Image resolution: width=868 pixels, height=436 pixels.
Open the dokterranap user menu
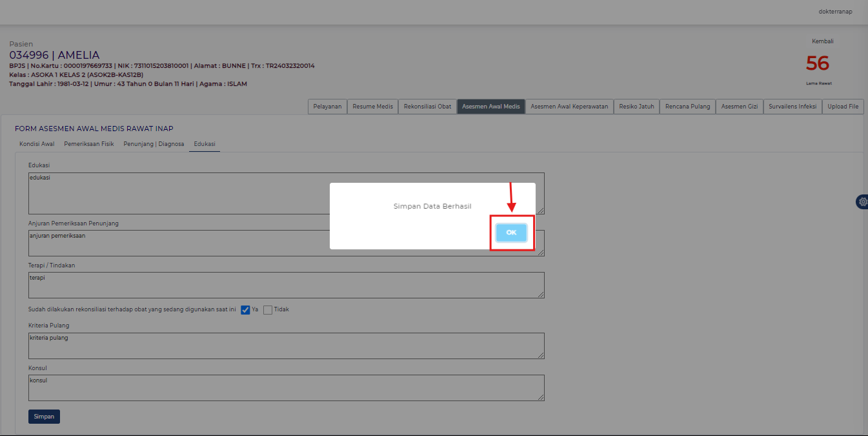[x=834, y=12]
